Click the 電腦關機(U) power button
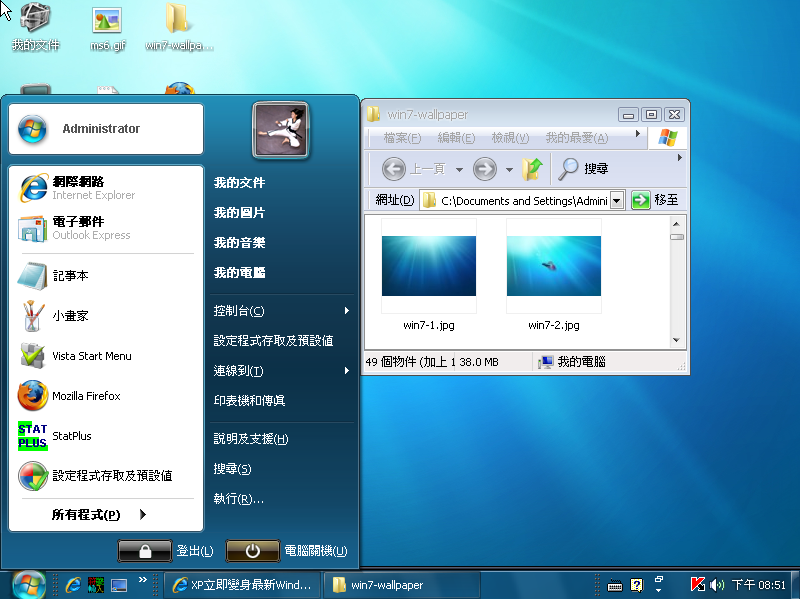This screenshot has width=800, height=599. click(x=253, y=551)
